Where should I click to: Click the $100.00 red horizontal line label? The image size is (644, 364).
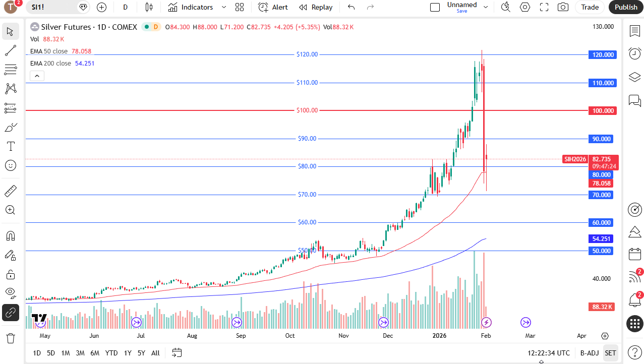pyautogui.click(x=307, y=110)
